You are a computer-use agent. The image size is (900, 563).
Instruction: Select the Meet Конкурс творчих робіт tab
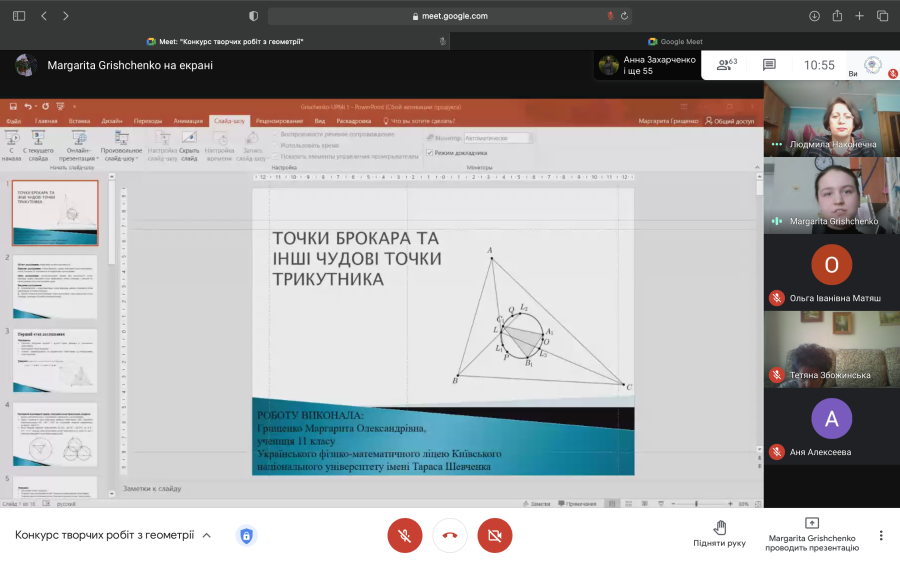224,41
